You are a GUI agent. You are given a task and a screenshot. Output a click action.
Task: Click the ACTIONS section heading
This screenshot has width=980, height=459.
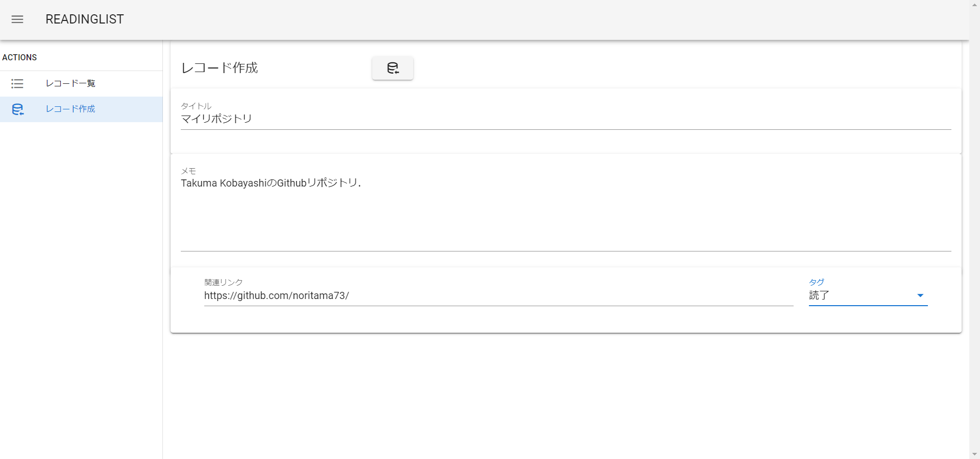[19, 57]
